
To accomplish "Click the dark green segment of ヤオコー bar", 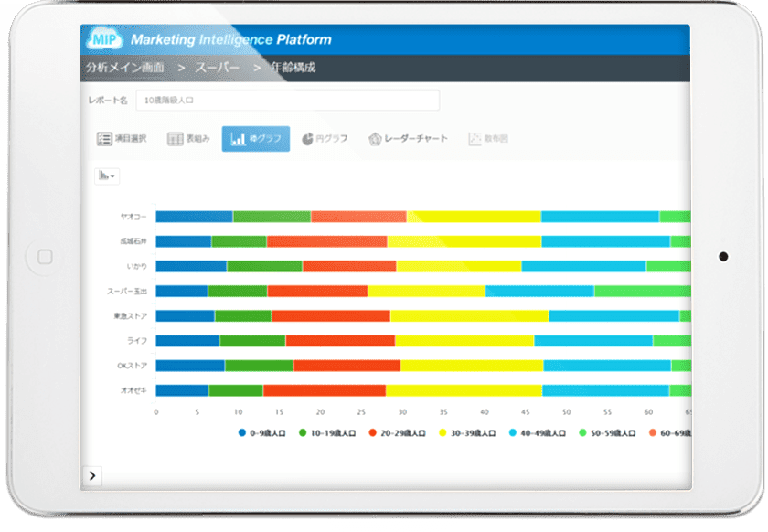I will [x=272, y=217].
